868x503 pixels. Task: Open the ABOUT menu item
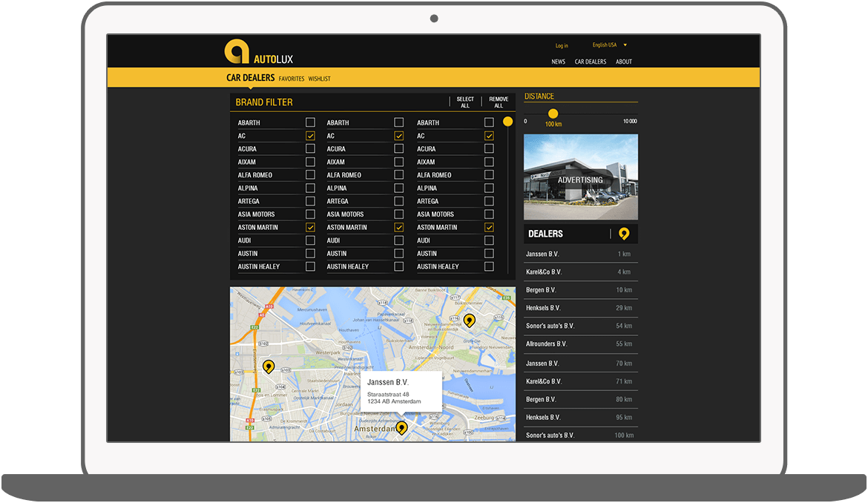point(624,62)
